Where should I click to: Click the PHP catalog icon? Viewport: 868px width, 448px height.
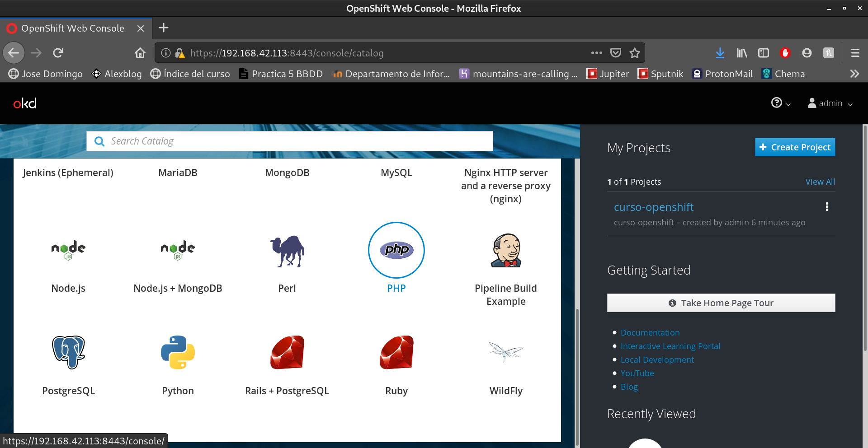[396, 250]
